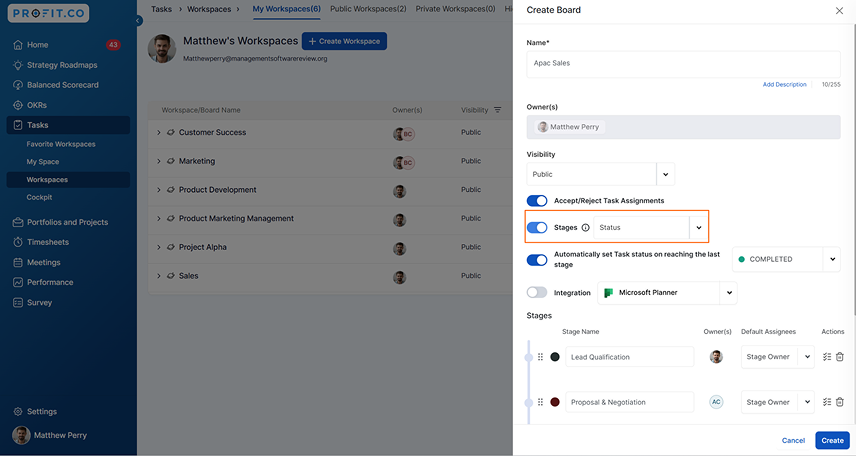
Task: Expand the Product Development workspace
Action: pos(159,190)
